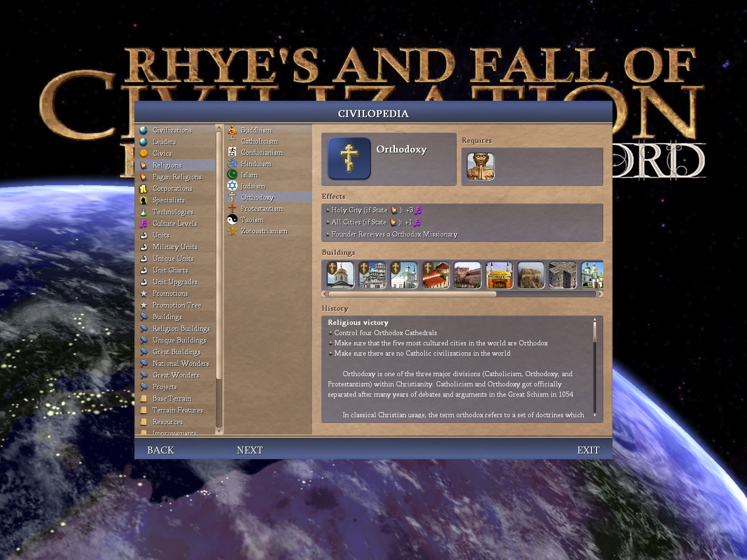Click the Buildings horizontal scrollbar thumb
The image size is (747, 560).
[x=412, y=294]
